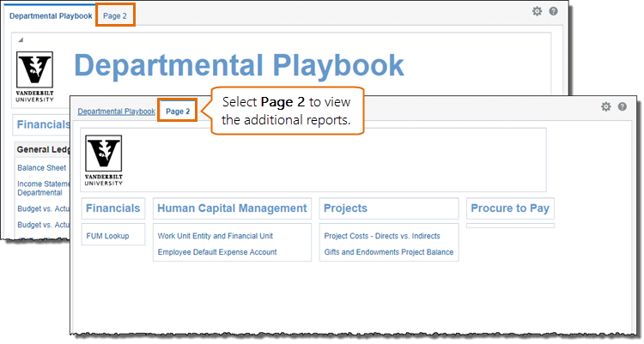Click Vanderbilt logo in front window

[x=104, y=160]
